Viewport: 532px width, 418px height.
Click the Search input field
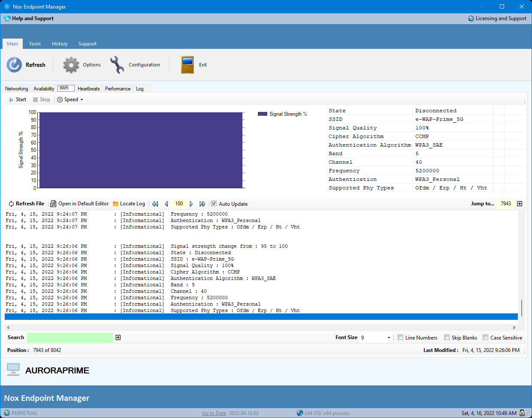tap(70, 337)
